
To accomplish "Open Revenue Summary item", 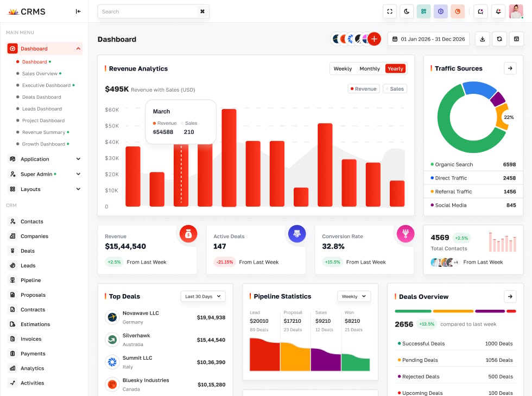I will [x=44, y=132].
